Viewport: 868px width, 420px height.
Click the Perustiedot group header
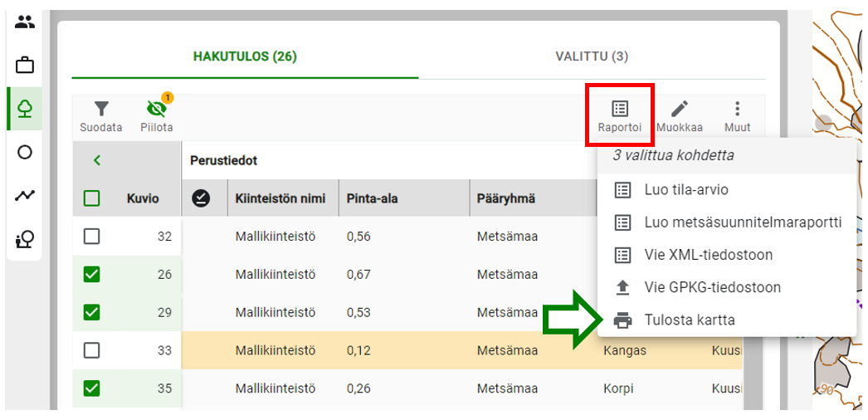click(x=224, y=160)
